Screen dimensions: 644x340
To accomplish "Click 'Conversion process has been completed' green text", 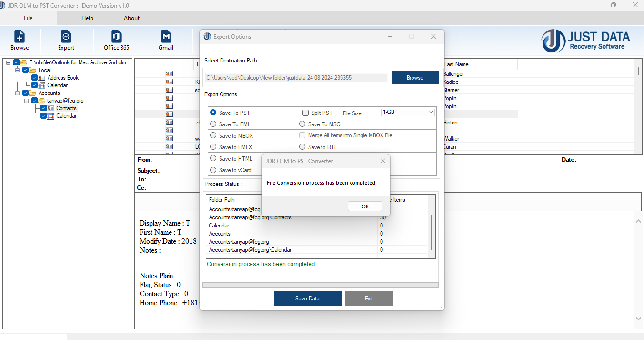I will point(261,264).
